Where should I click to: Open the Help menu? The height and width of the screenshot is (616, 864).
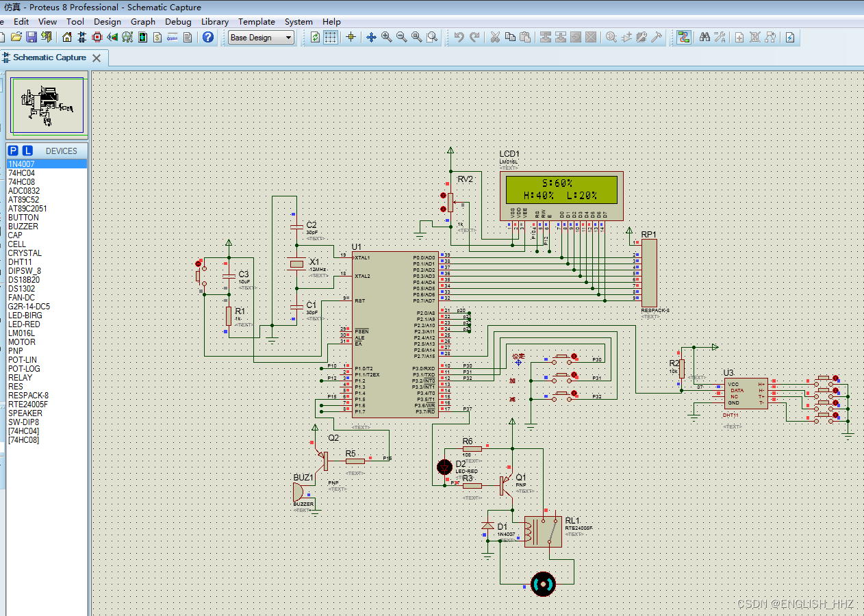[x=331, y=21]
